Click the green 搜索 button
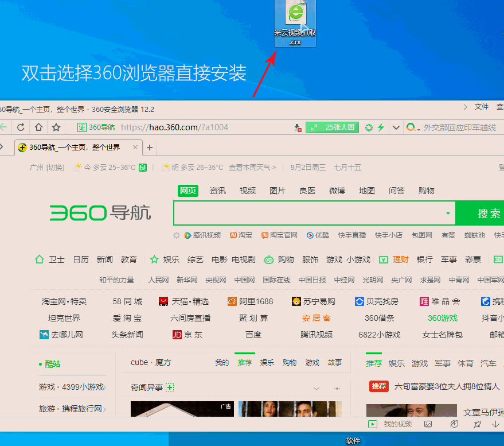Viewport: 504px width, 446px height. point(479,214)
